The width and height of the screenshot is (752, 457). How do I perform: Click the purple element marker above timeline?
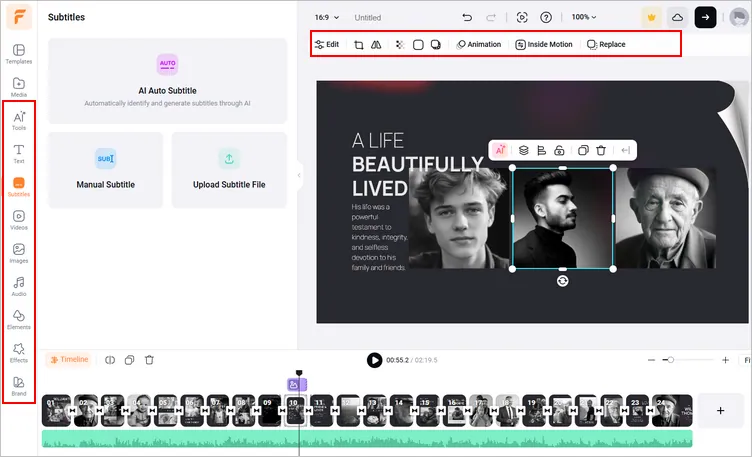click(297, 385)
